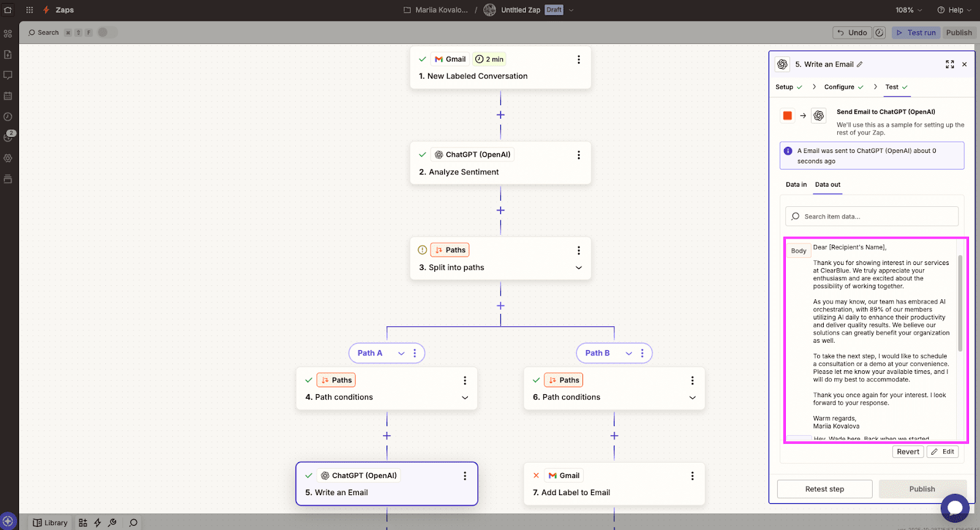Open the apps grid menu icon

click(x=29, y=10)
